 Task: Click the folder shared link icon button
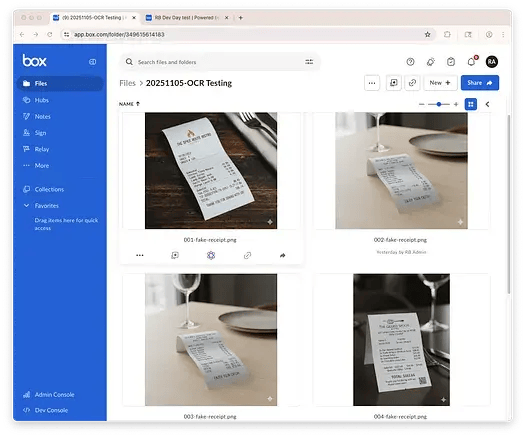[x=412, y=83]
